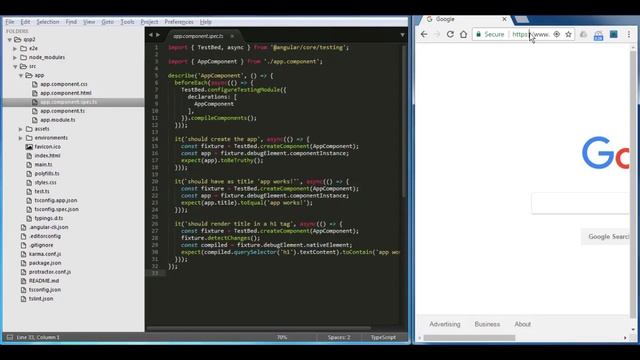This screenshot has height=360, width=640.
Task: Open .angular-cli.json file
Action: coord(49,227)
